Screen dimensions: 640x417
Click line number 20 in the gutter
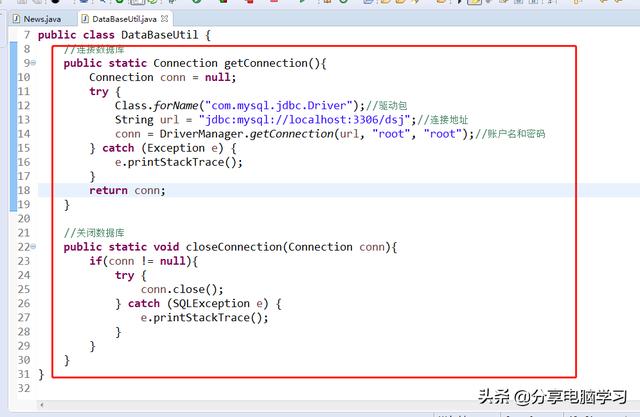pos(24,219)
